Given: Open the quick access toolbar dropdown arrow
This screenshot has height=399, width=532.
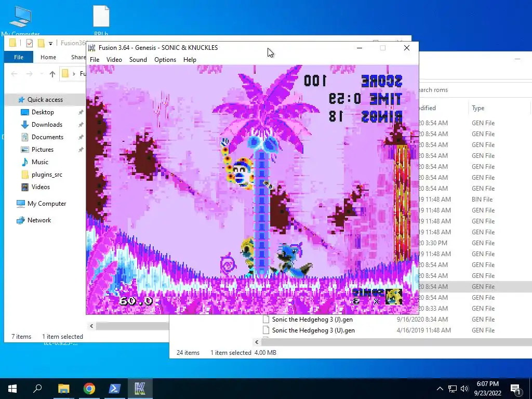Looking at the screenshot, I should click(50, 43).
